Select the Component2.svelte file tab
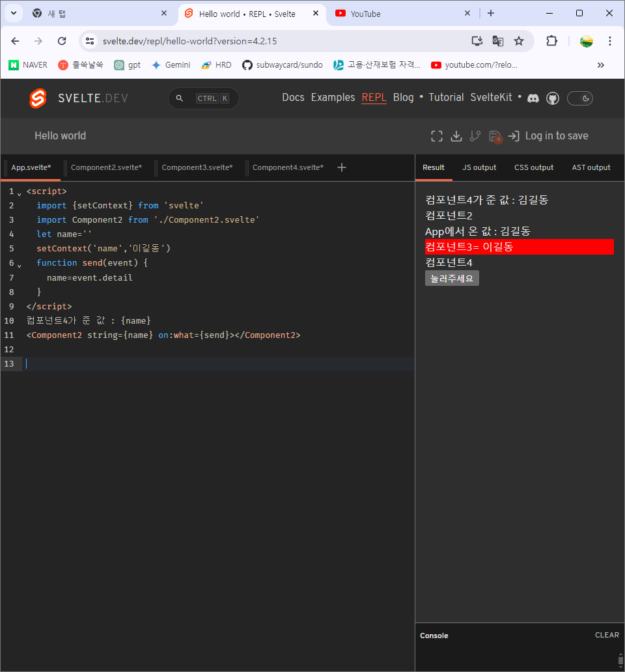Viewport: 625px width, 672px height. [x=106, y=167]
